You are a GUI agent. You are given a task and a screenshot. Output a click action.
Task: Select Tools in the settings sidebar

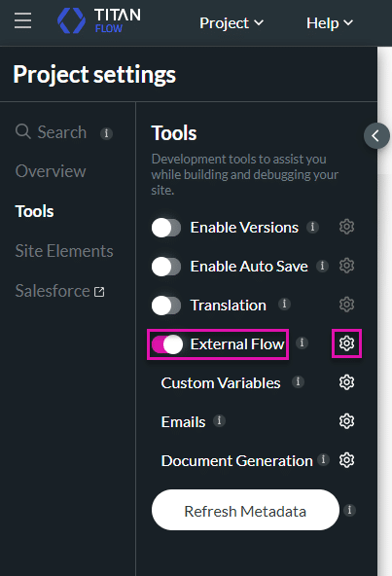(34, 211)
